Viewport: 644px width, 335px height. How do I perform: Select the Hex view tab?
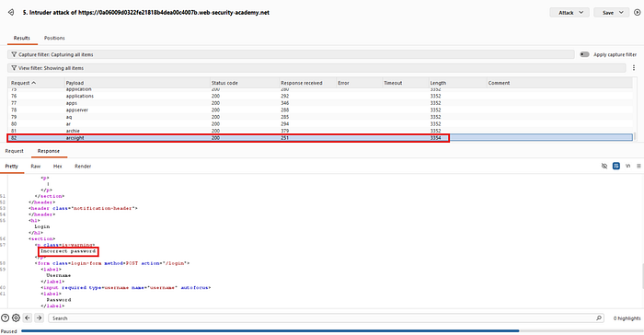coord(57,166)
